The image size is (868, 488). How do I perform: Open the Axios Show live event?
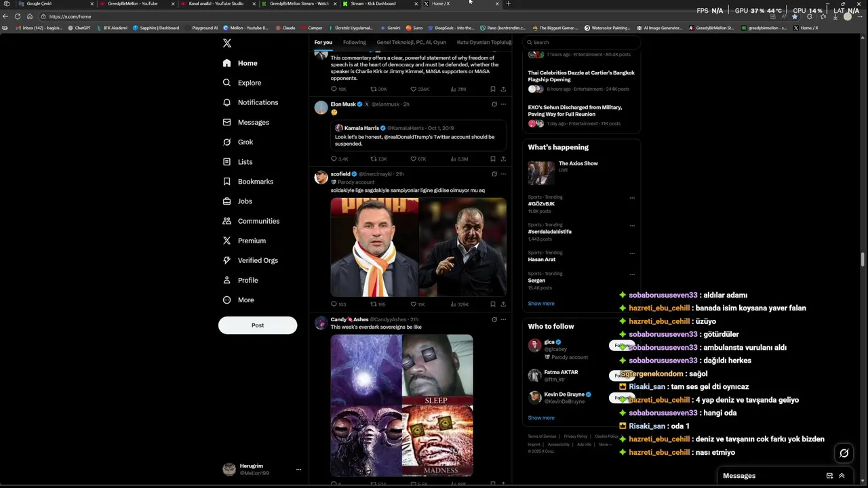(582, 172)
